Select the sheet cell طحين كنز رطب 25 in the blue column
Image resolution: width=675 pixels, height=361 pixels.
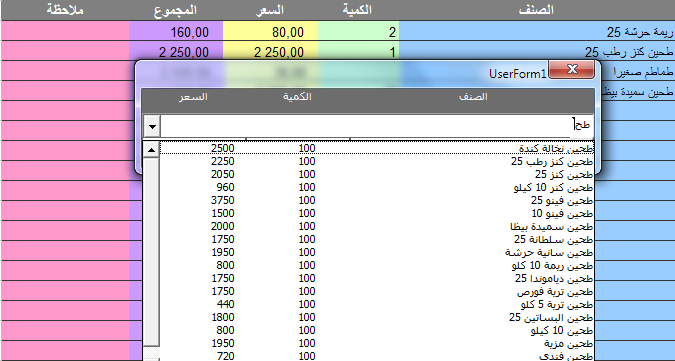click(x=537, y=51)
